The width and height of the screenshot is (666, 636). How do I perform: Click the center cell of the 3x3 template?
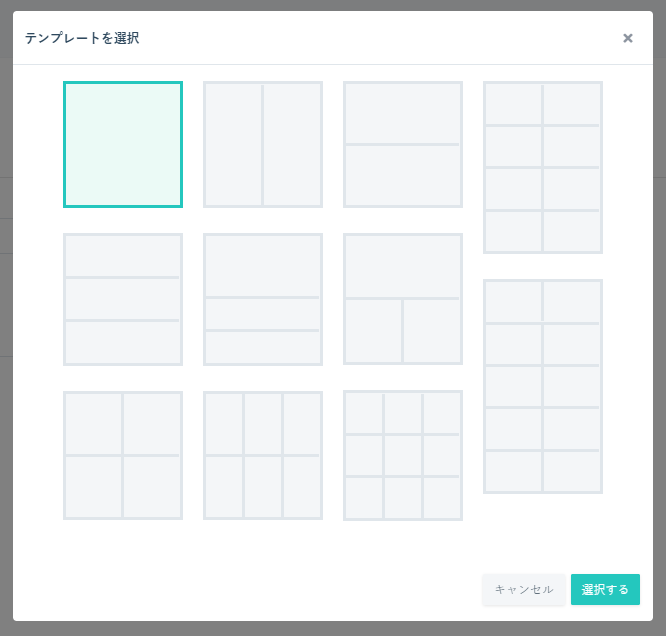pyautogui.click(x=403, y=455)
